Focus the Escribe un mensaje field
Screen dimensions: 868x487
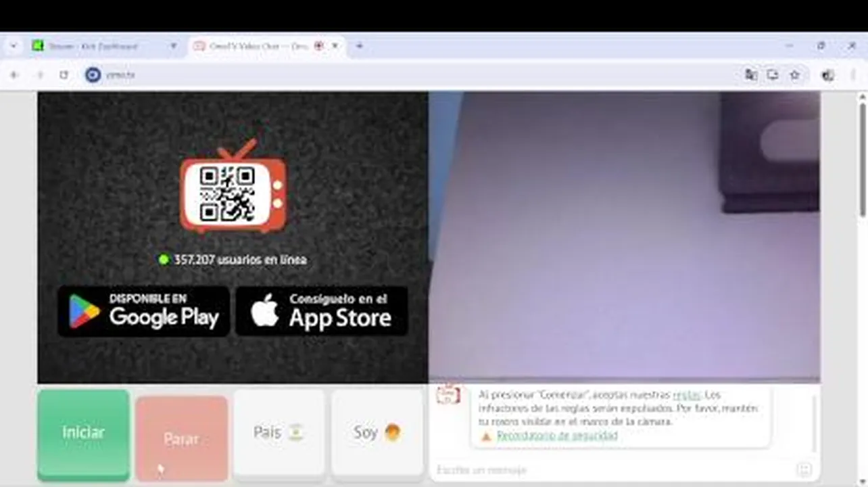[615, 469]
